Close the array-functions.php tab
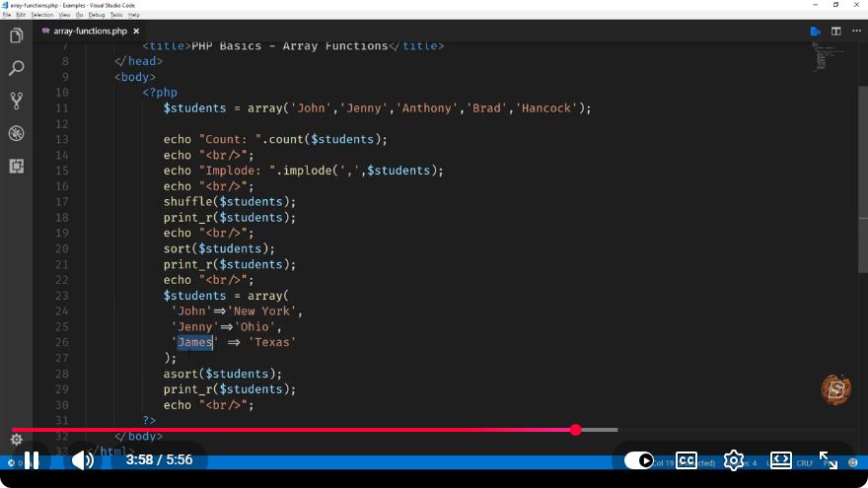This screenshot has height=488, width=868. pos(136,31)
